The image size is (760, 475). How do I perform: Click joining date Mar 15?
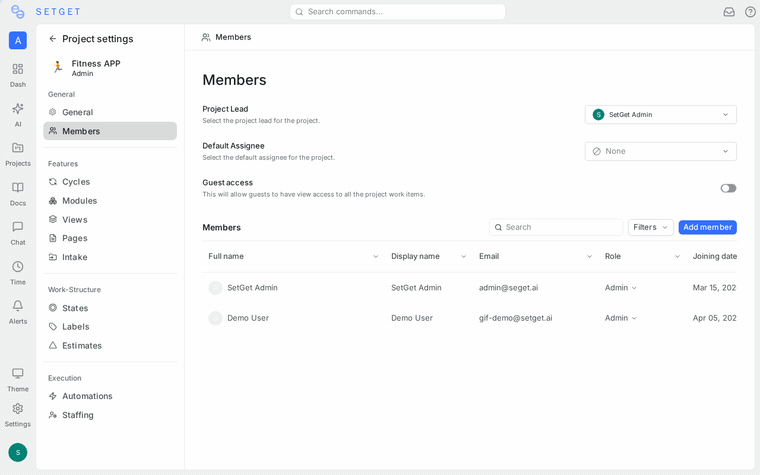[714, 288]
